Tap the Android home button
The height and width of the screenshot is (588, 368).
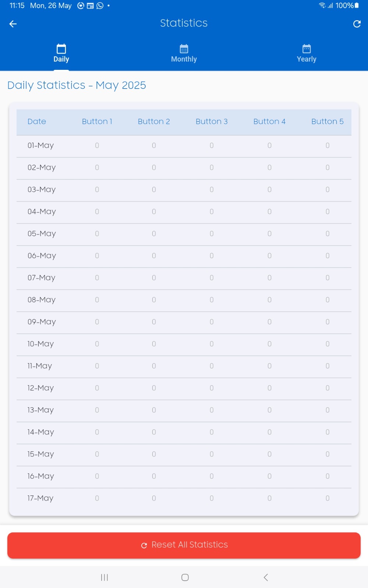(x=185, y=577)
